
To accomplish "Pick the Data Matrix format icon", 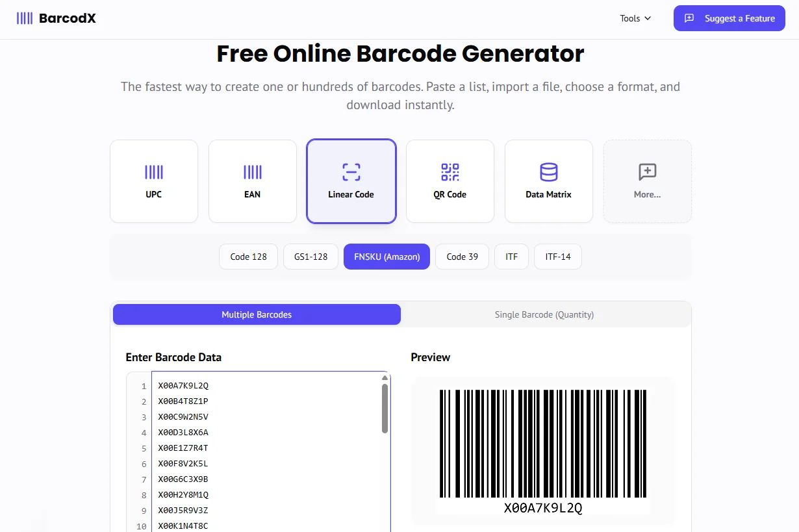I will (548, 172).
